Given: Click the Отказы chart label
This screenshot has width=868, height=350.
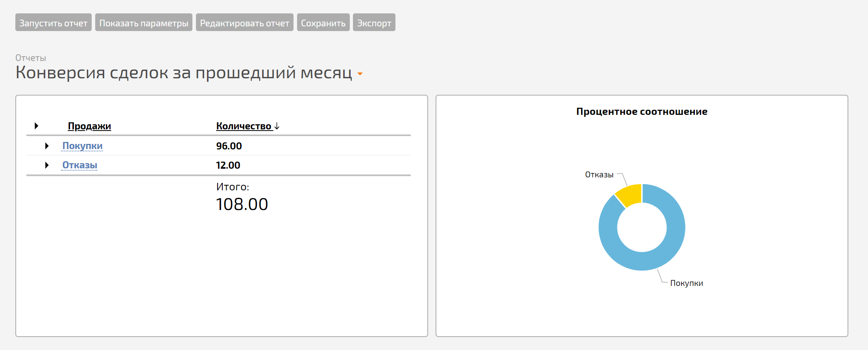Looking at the screenshot, I should coord(599,175).
